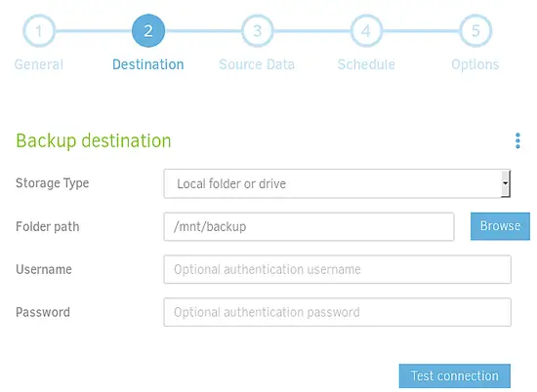
Task: Click the Username input field
Action: (x=338, y=269)
